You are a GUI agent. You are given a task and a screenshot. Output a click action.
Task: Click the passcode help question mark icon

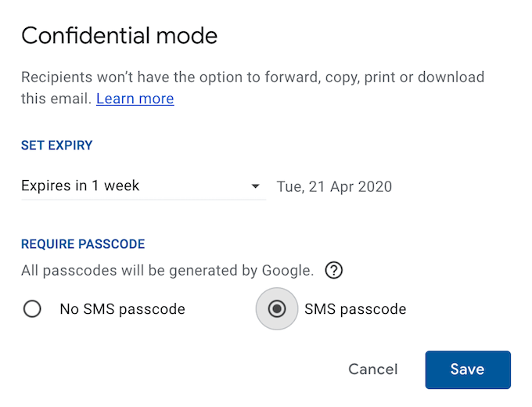[x=335, y=271]
